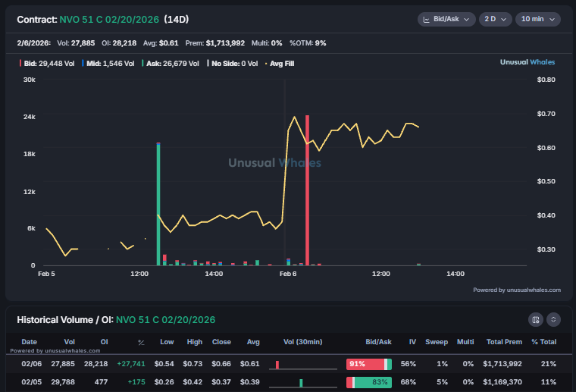
Task: Sort table by the Date column header
Action: 29,342
